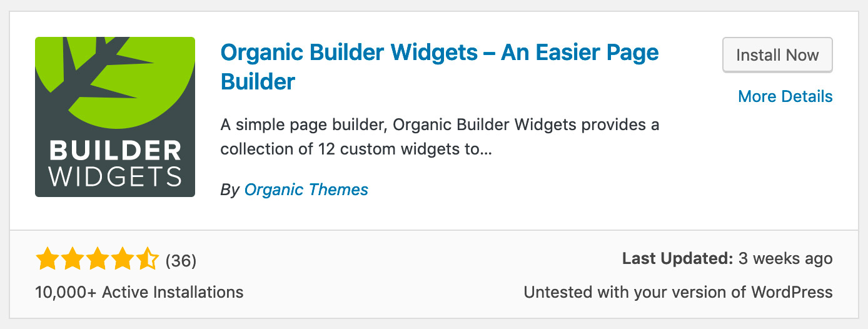This screenshot has width=868, height=329.
Task: Click the second gold rating star
Action: [72, 260]
